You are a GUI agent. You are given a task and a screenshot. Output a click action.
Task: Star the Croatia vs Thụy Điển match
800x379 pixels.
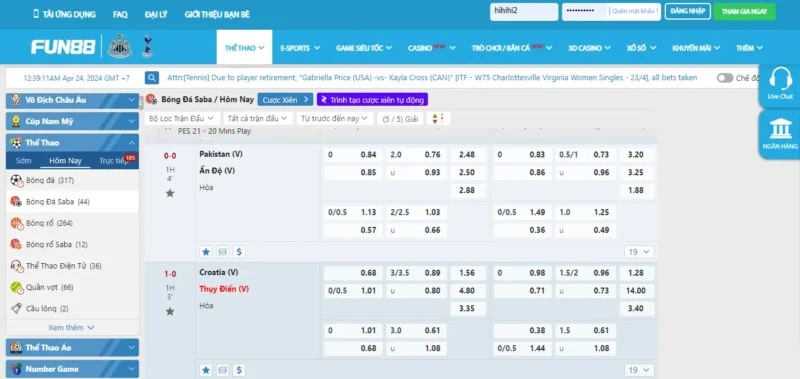[170, 311]
